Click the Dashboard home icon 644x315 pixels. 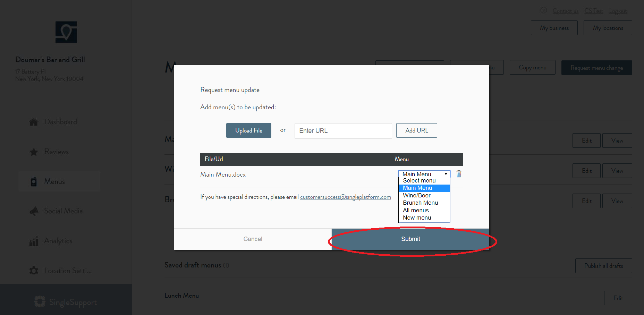point(34,122)
